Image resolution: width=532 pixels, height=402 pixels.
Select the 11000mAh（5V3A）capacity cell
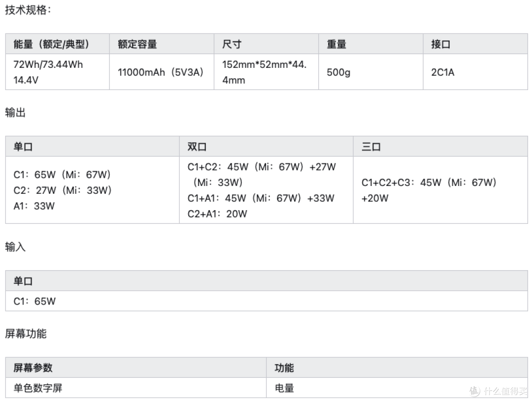click(x=162, y=72)
